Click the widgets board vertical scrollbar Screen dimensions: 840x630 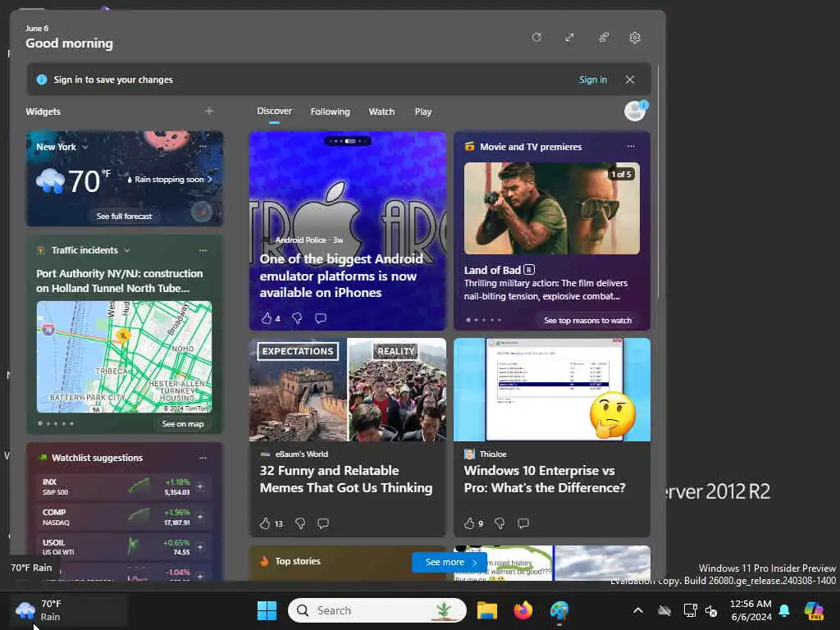click(658, 182)
